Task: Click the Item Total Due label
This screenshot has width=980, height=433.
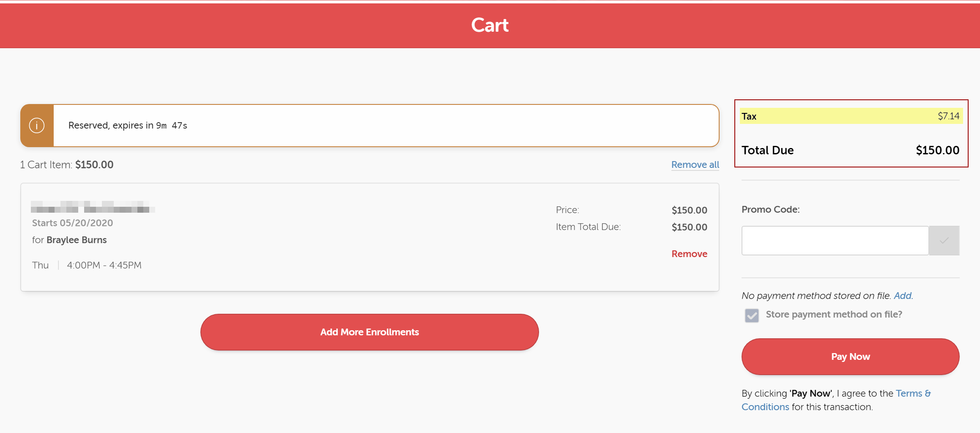Action: coord(588,227)
